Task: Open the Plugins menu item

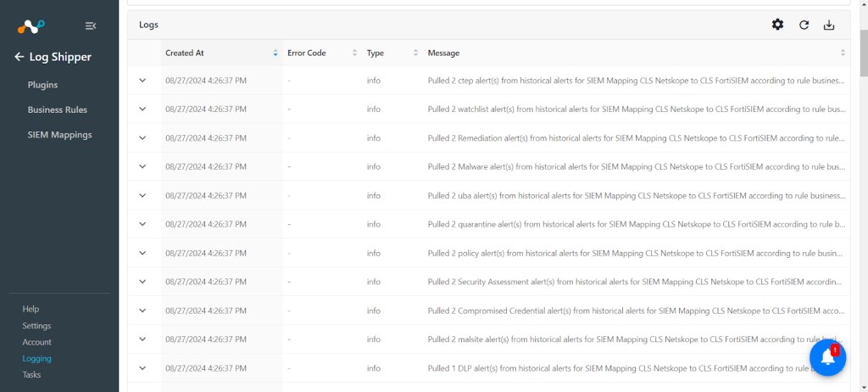Action: tap(42, 85)
